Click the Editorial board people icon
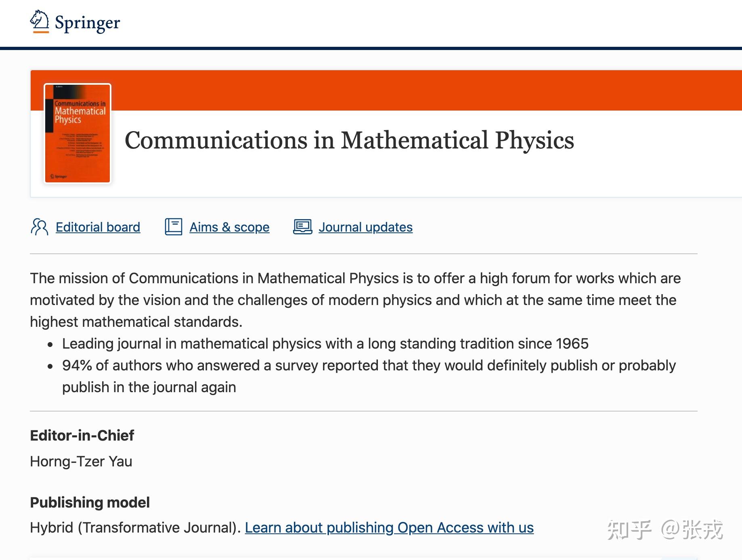The width and height of the screenshot is (742, 560). pyautogui.click(x=39, y=227)
